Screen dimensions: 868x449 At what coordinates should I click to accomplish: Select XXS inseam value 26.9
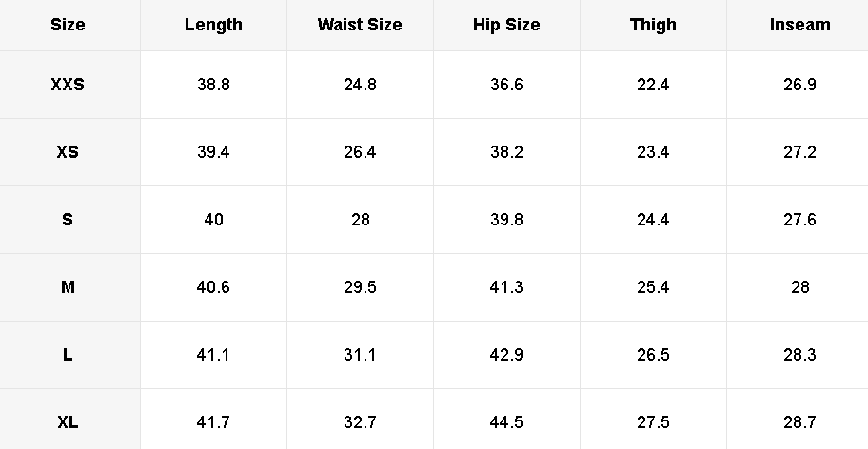click(x=799, y=85)
